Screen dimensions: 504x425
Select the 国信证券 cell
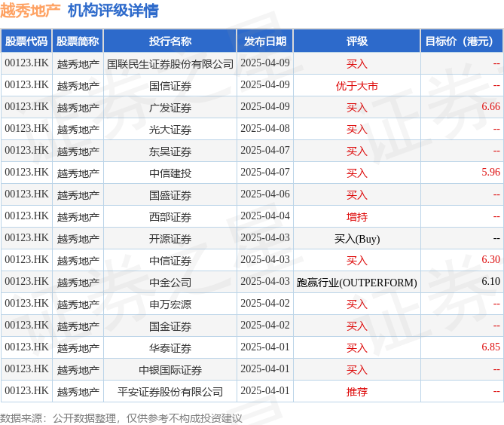(170, 85)
